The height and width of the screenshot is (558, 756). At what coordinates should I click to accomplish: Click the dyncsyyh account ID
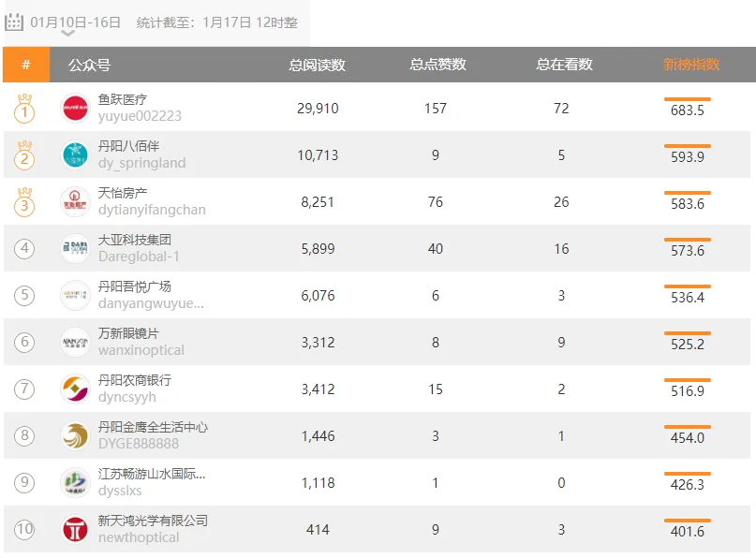tap(127, 397)
